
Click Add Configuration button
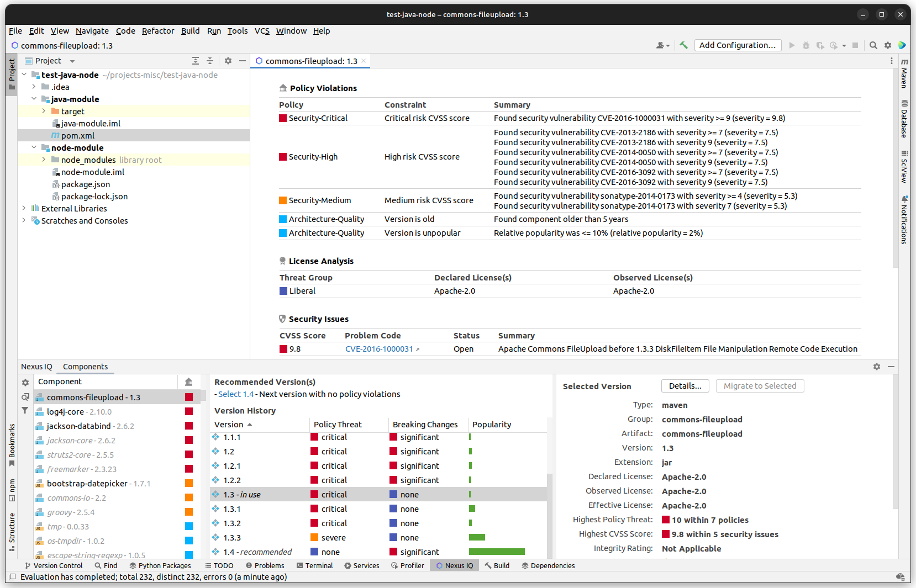738,45
